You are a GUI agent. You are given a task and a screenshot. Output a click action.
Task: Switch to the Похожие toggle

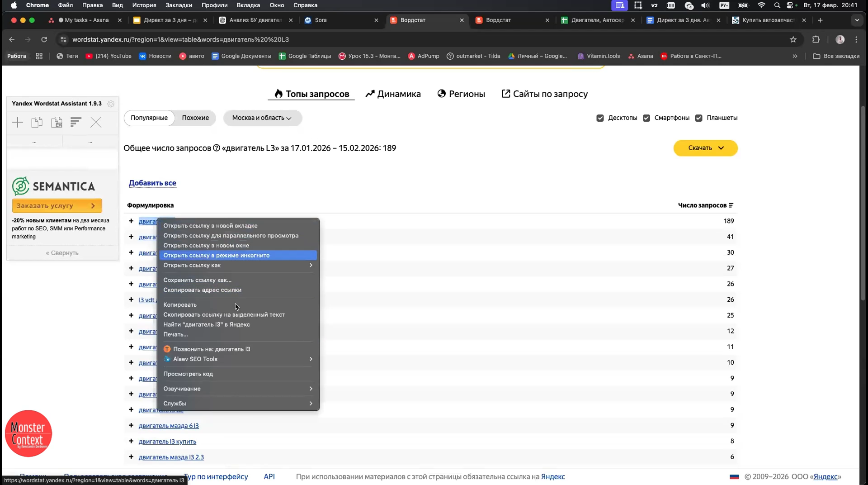pos(195,118)
